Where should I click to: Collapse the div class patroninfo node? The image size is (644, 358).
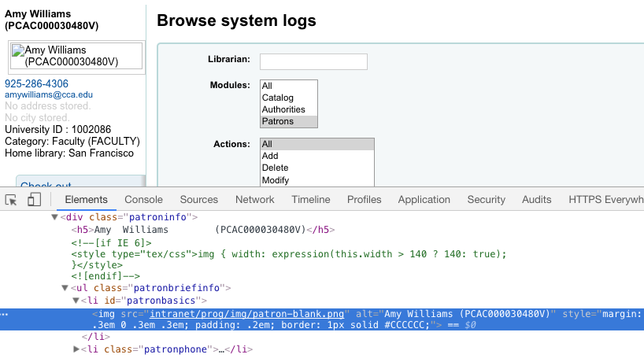55,216
